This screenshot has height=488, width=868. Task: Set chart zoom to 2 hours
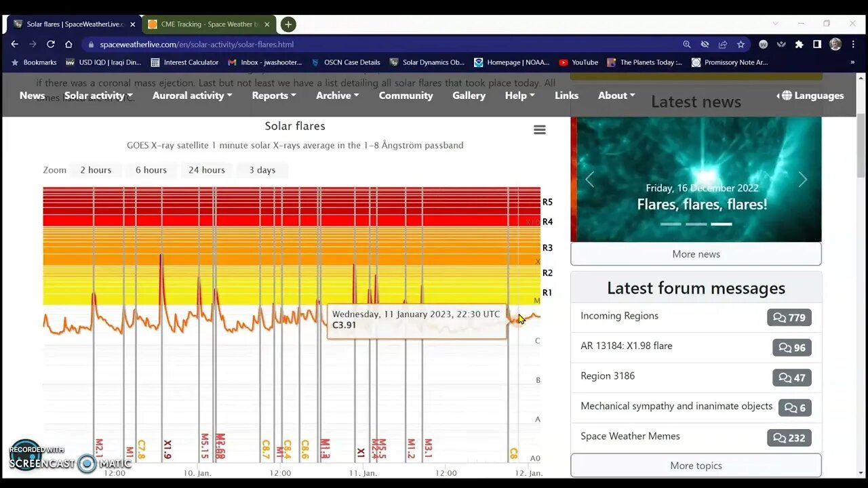pyautogui.click(x=96, y=170)
